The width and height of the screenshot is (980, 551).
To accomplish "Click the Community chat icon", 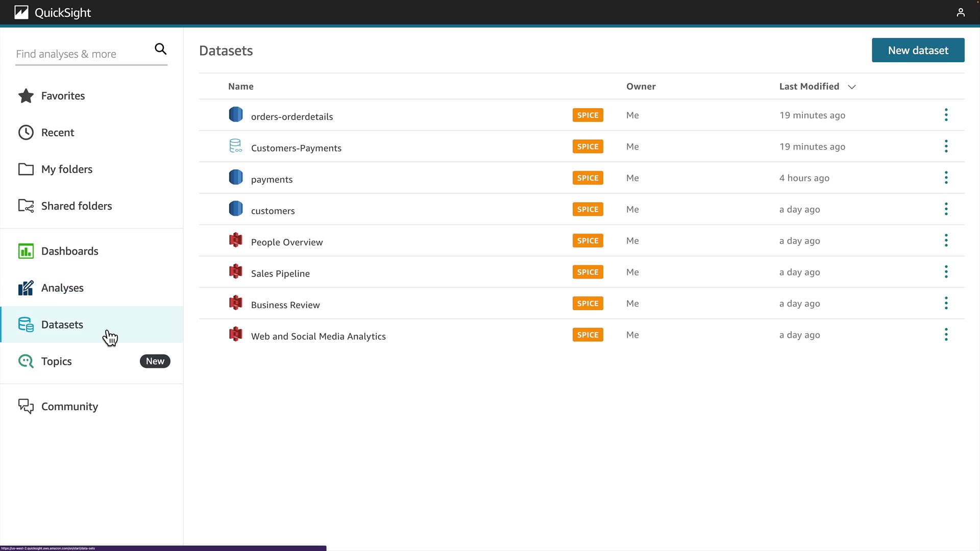I will pyautogui.click(x=26, y=406).
